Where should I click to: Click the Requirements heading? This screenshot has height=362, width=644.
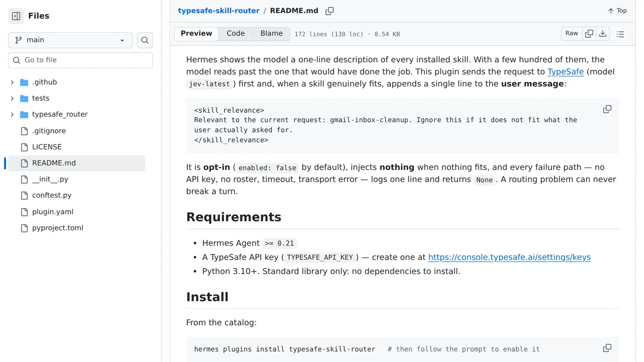[x=233, y=217]
